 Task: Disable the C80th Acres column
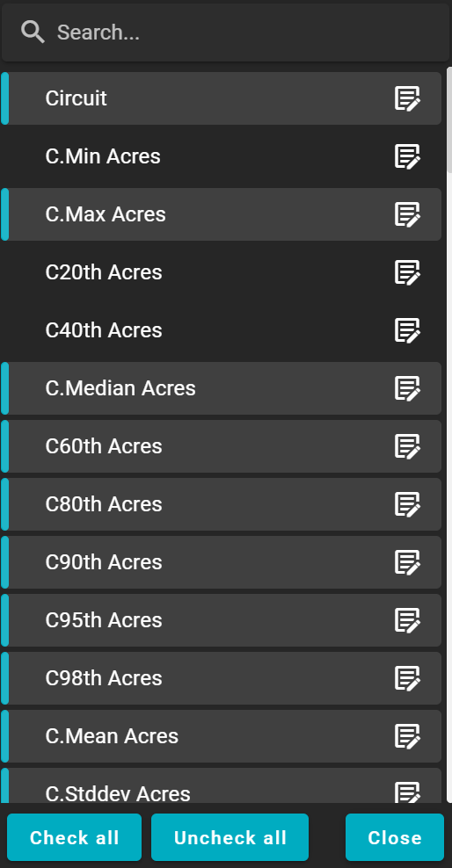(x=221, y=504)
